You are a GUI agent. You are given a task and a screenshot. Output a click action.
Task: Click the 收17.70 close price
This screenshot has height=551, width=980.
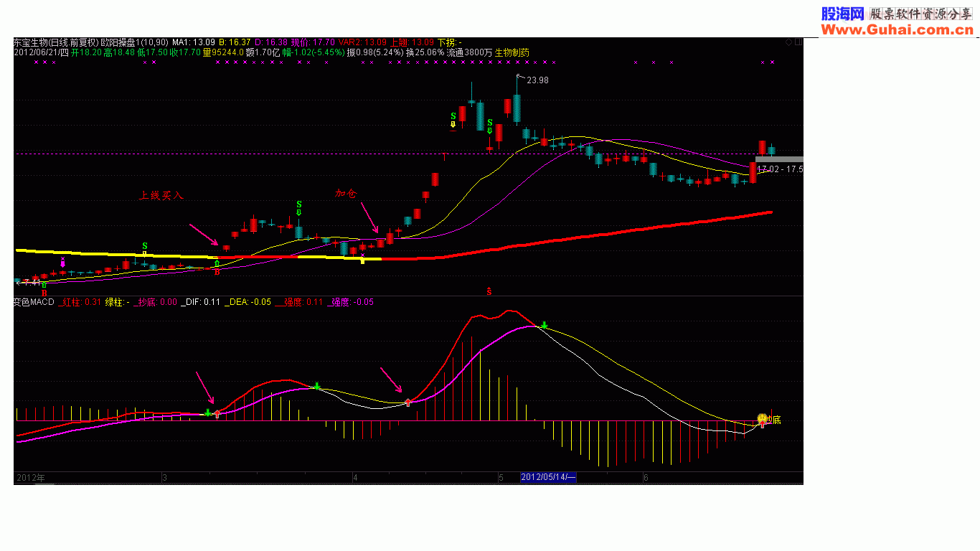185,52
